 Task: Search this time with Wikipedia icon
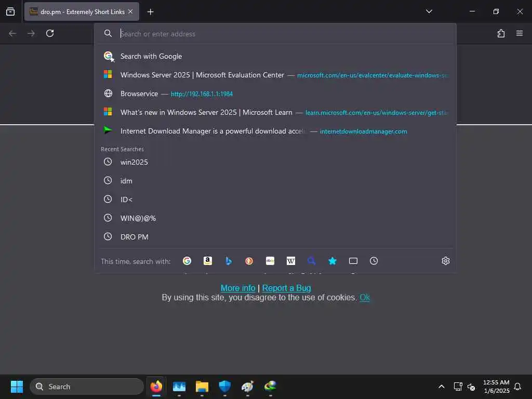click(x=291, y=261)
